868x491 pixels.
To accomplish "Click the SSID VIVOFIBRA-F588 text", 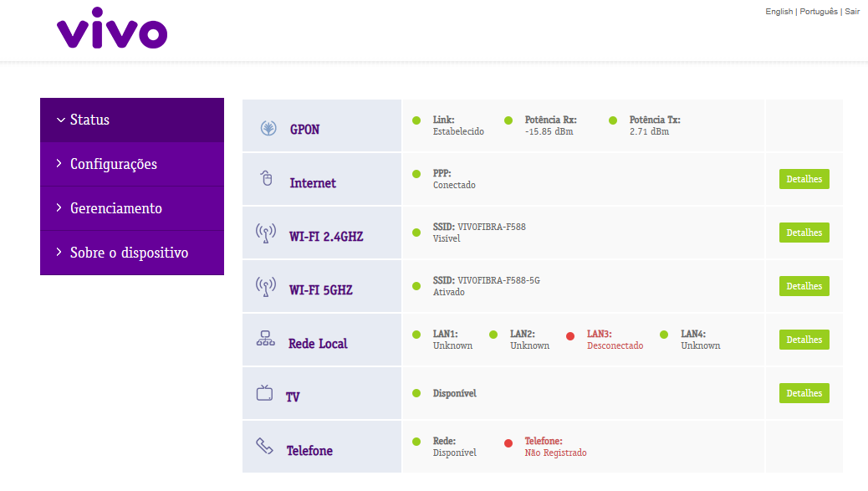I will (479, 227).
